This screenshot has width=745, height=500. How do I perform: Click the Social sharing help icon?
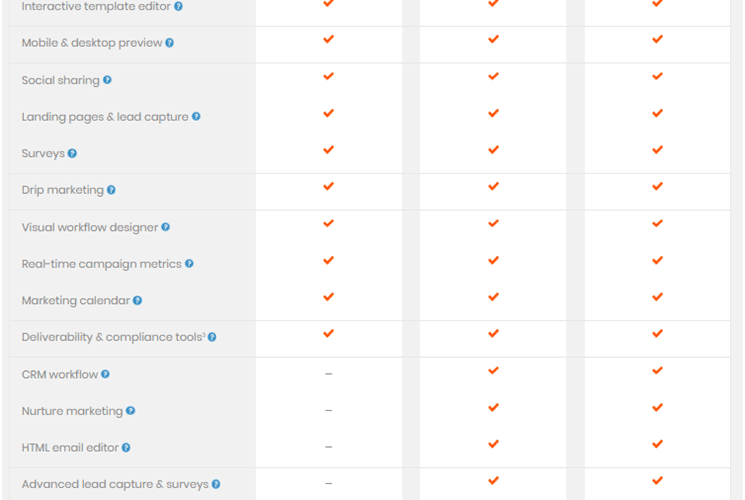107,80
